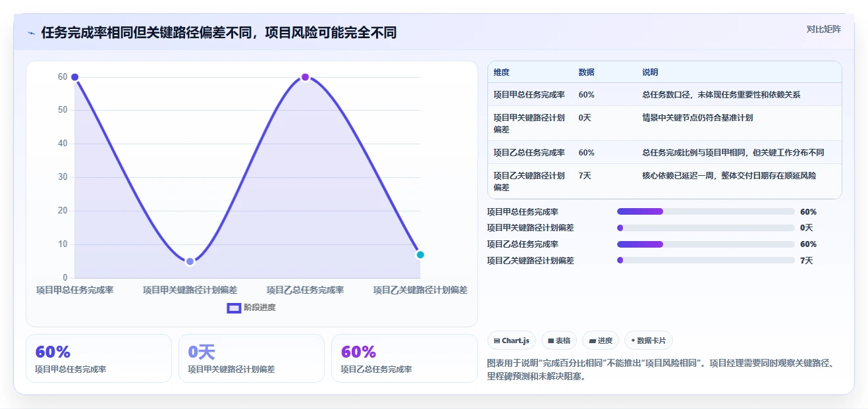This screenshot has height=409, width=868.
Task: Click 项目甲关键路径计划偏差 table cell
Action: click(x=529, y=123)
